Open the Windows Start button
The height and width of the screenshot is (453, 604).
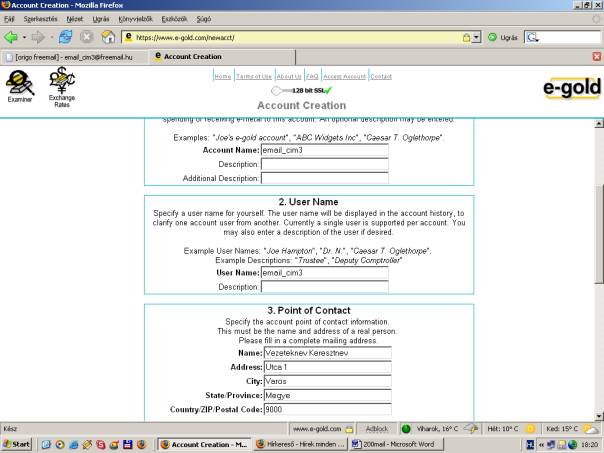[18, 443]
